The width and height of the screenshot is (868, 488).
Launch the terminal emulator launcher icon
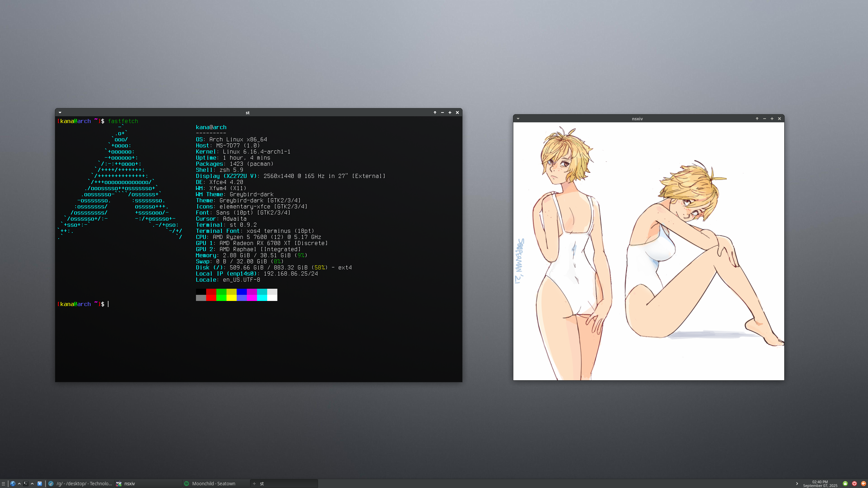point(26,484)
